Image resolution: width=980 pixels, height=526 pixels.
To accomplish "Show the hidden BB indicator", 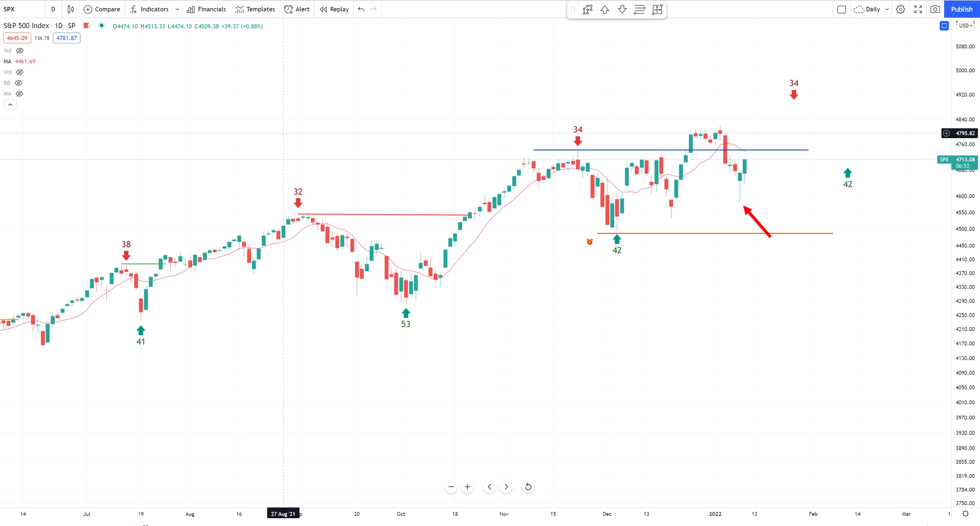I will click(x=18, y=82).
